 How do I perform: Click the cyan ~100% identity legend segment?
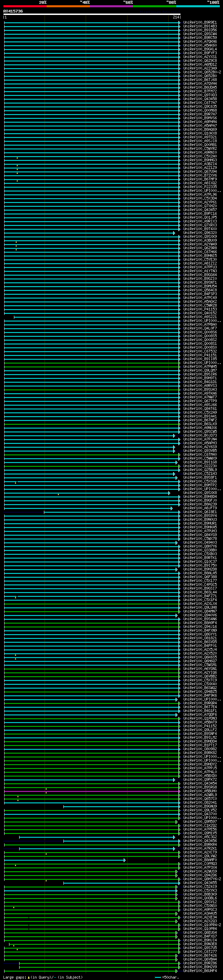(198, 6)
